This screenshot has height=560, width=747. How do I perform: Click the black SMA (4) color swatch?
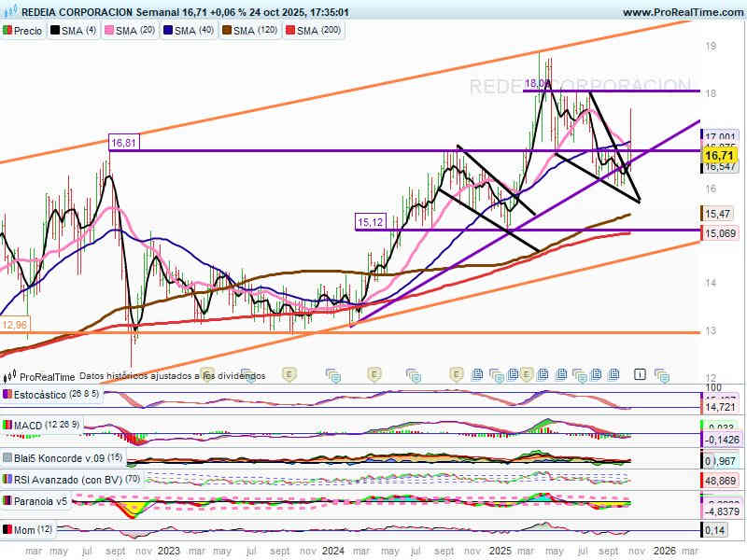click(x=55, y=31)
